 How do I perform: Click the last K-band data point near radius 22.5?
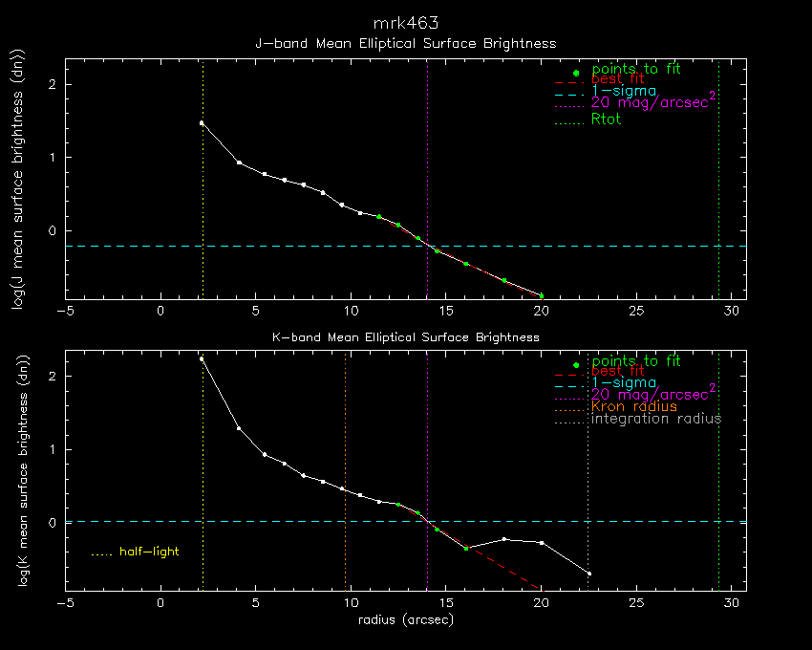pos(589,574)
